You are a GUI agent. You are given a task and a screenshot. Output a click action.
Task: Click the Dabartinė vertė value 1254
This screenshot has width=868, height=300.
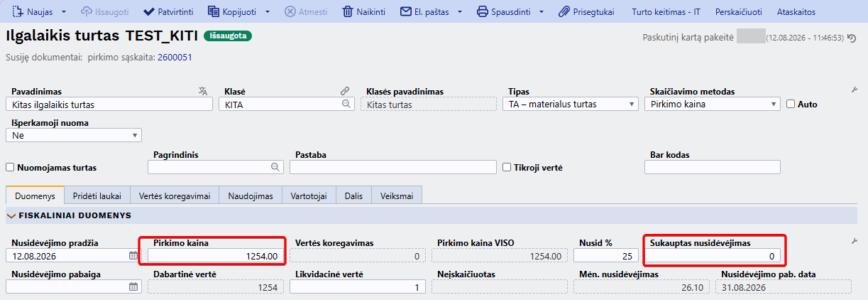(x=216, y=287)
